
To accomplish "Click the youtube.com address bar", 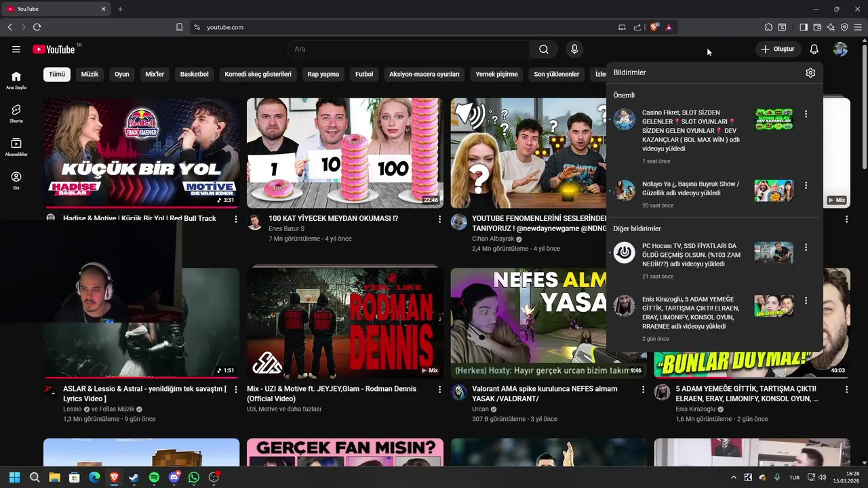I will pyautogui.click(x=407, y=27).
